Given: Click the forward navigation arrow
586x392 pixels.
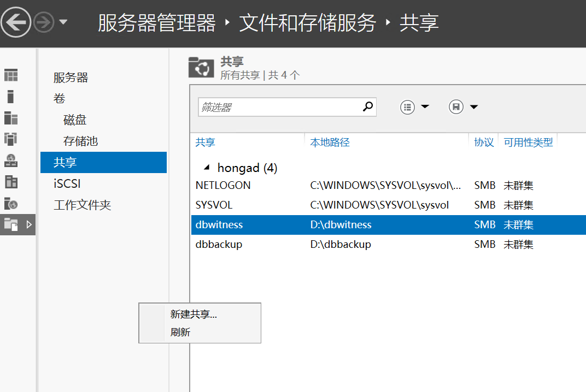Looking at the screenshot, I should [43, 22].
